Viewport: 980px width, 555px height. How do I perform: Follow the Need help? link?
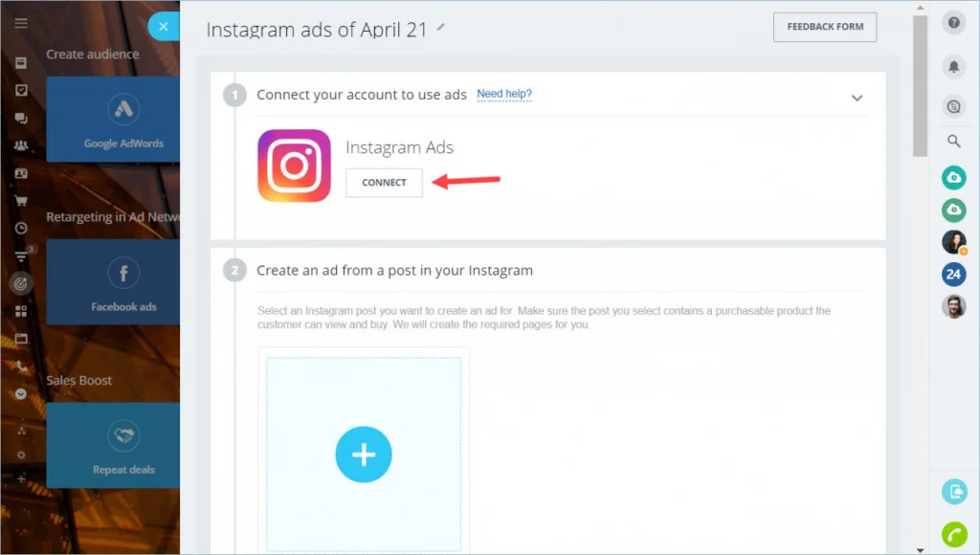click(x=504, y=94)
